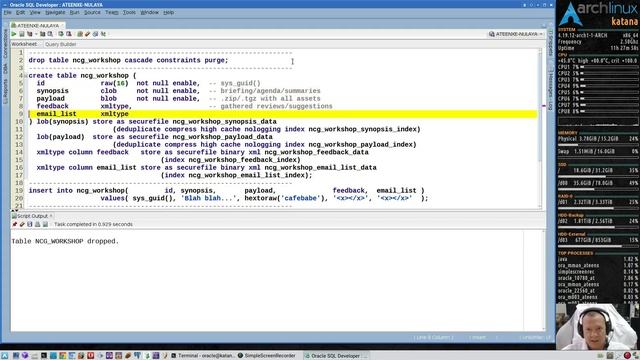This screenshot has width=640, height=360.
Task: Open the Reports side panel tab
Action: pos(5,91)
